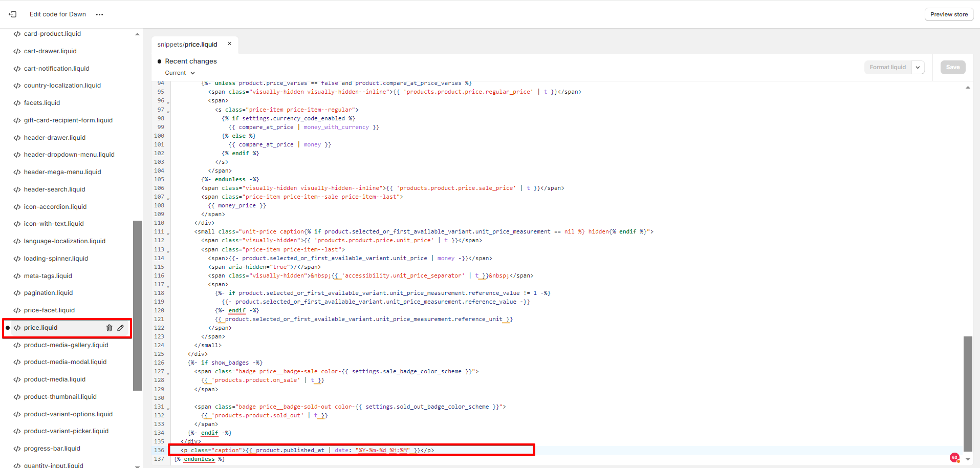The height and width of the screenshot is (468, 980).
Task: Close the price.liquid tab
Action: coord(229,44)
